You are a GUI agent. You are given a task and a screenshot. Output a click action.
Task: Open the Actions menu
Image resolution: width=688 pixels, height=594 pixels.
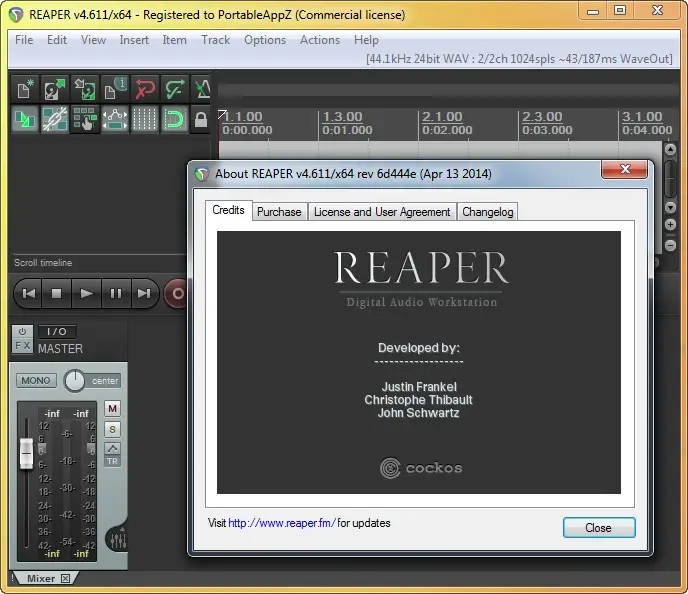click(320, 40)
